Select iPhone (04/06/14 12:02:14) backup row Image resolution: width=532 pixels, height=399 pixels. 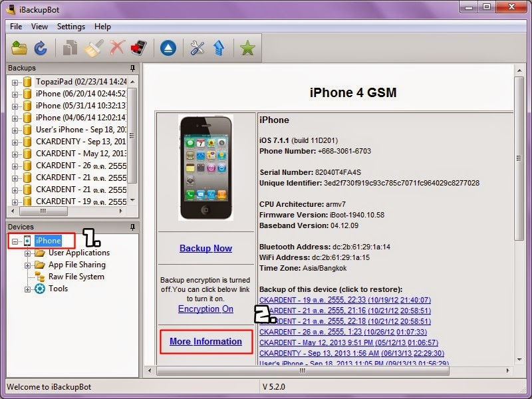point(80,118)
